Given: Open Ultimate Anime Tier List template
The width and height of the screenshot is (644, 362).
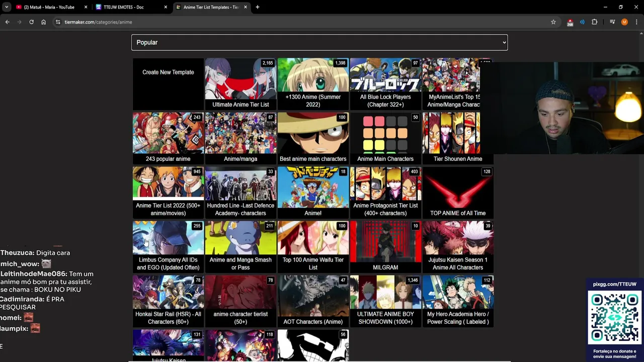Looking at the screenshot, I should click(x=240, y=84).
